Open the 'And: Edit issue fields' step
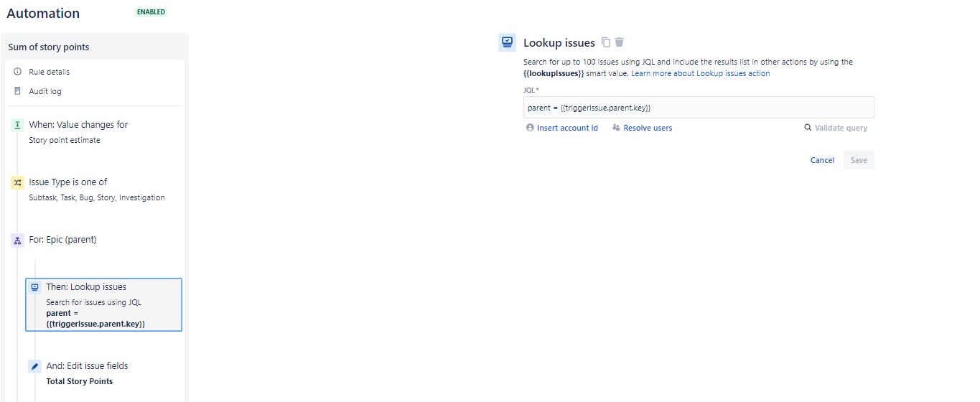 tap(87, 365)
